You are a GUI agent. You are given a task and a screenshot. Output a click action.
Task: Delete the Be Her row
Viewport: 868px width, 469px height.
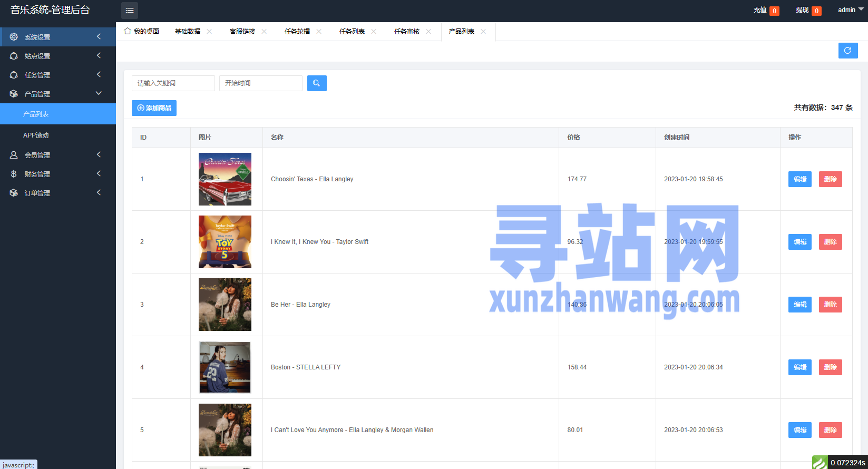831,305
